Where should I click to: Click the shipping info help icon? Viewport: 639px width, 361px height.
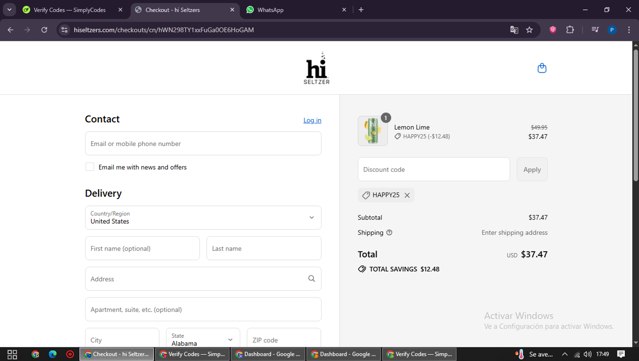coord(389,233)
